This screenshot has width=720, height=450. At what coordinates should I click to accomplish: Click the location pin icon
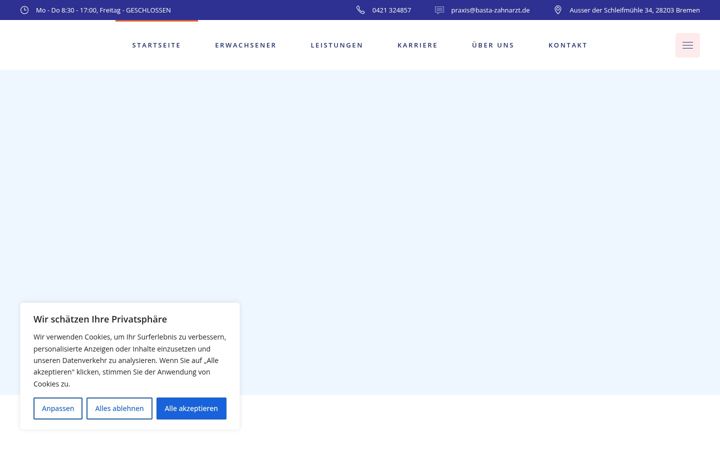(558, 10)
